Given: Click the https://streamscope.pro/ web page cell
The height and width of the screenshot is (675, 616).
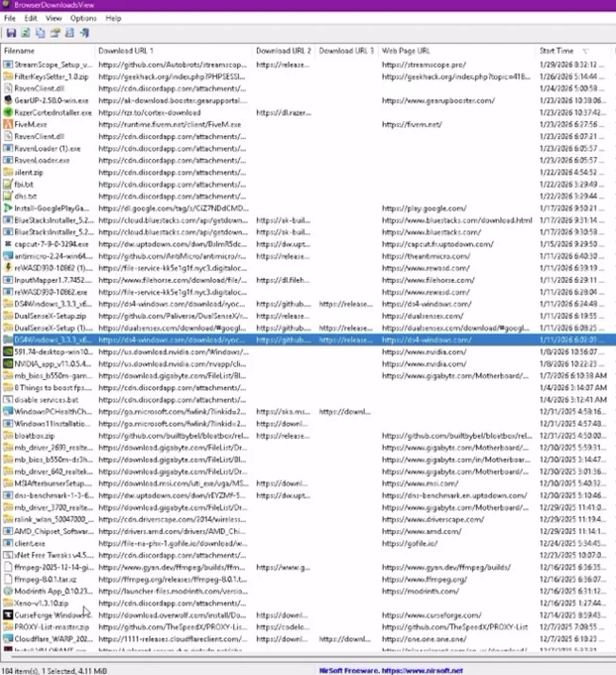Looking at the screenshot, I should click(424, 65).
